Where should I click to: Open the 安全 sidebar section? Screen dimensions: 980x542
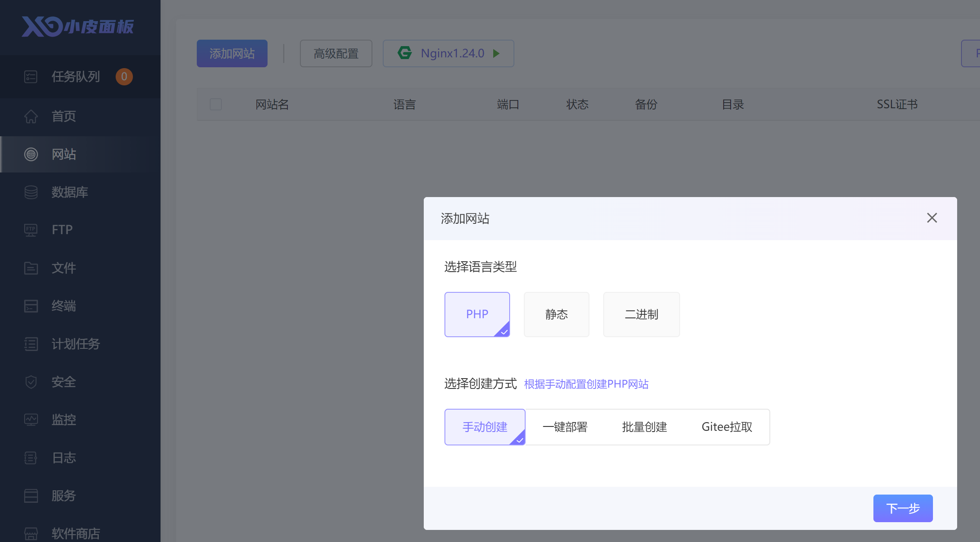(x=80, y=382)
